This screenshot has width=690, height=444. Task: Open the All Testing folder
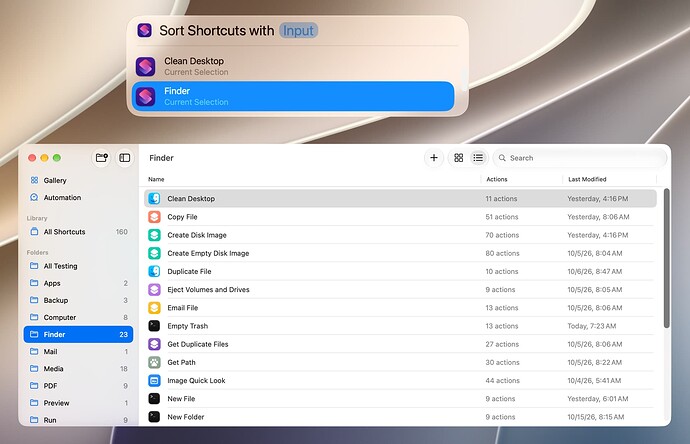point(78,266)
